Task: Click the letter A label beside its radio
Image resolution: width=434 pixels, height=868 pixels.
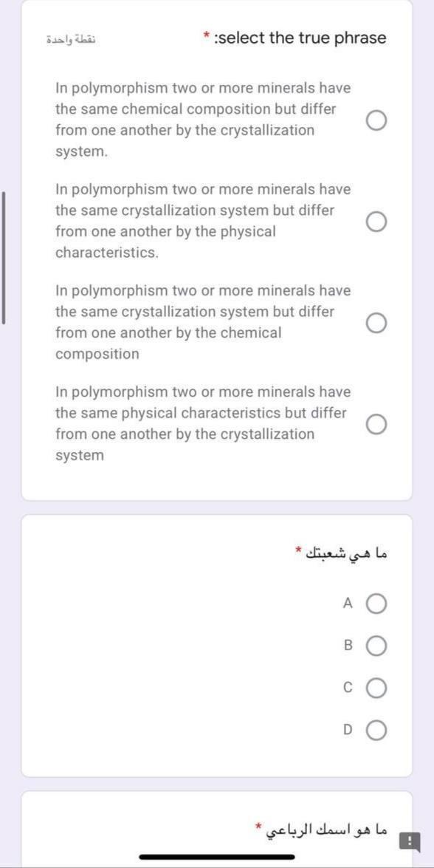Action: pos(348,603)
